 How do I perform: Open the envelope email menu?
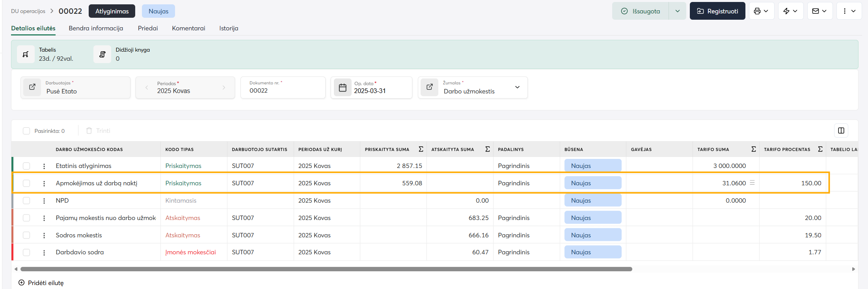point(820,11)
